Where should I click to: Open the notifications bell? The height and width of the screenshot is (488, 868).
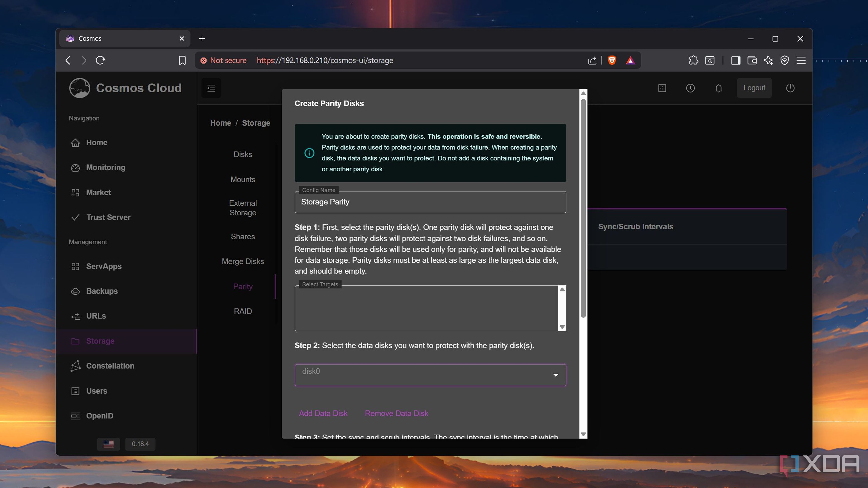(718, 88)
